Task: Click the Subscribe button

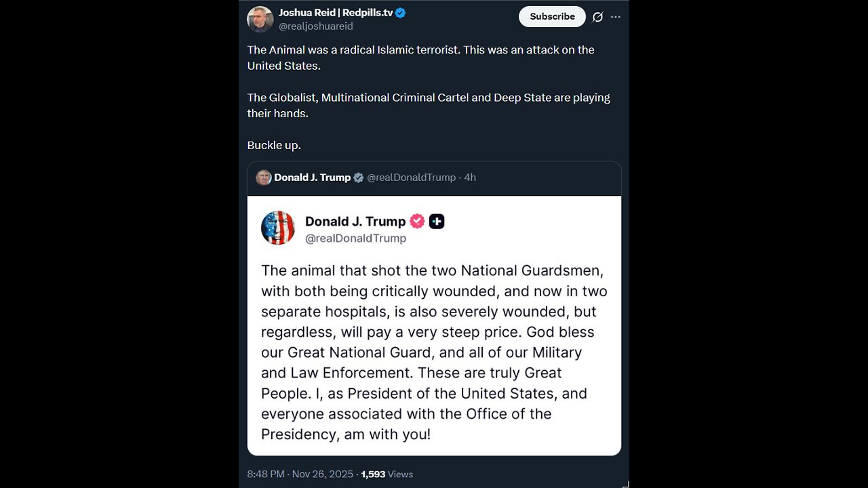Action: [552, 17]
